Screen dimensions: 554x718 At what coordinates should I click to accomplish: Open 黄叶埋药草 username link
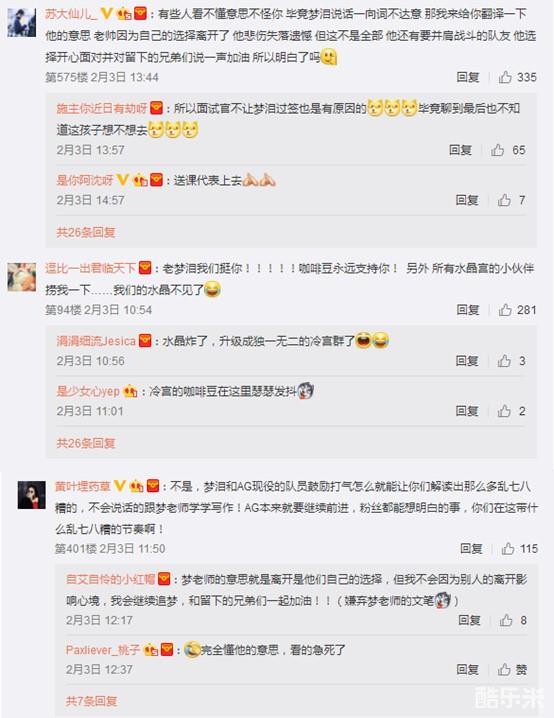tap(82, 486)
